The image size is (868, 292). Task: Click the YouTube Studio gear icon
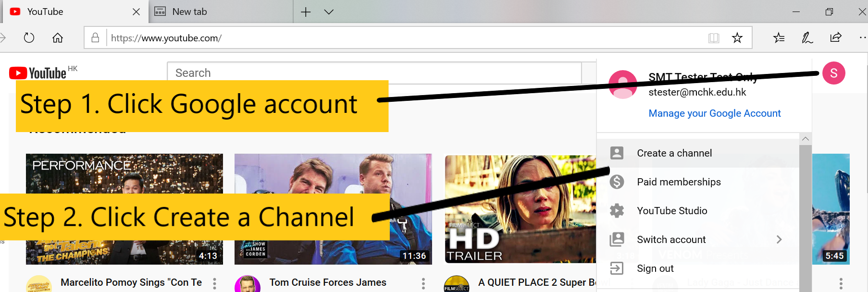coord(617,211)
